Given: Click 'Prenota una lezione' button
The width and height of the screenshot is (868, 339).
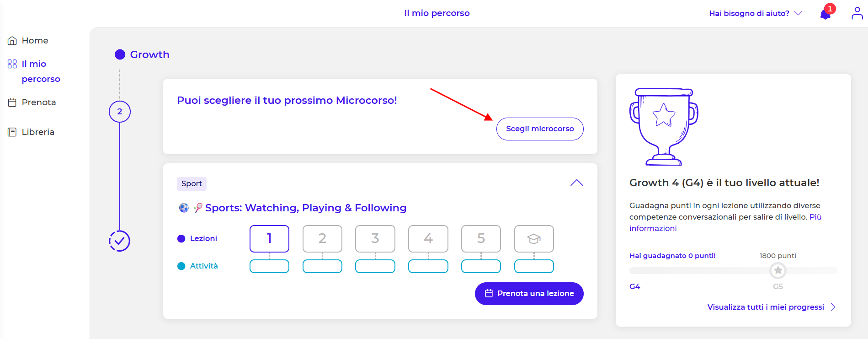Looking at the screenshot, I should 529,294.
